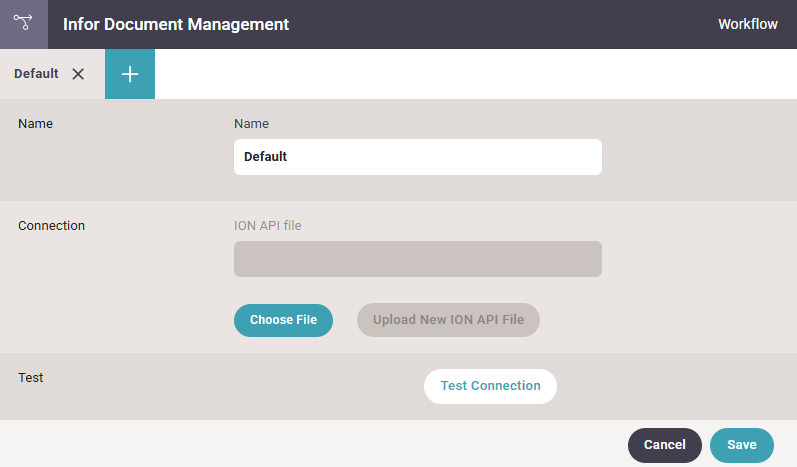797x467 pixels.
Task: Click the Test section label
Action: [30, 378]
